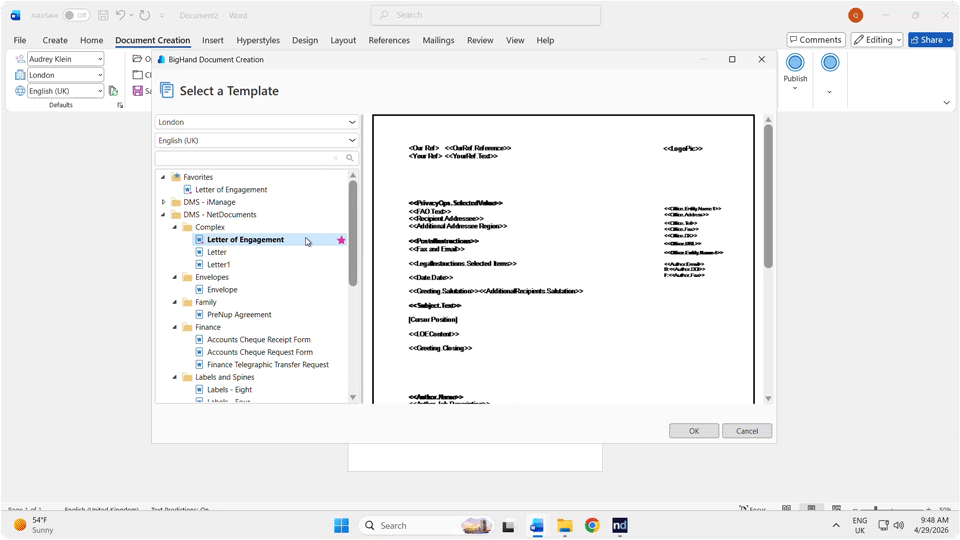The width and height of the screenshot is (960, 540).
Task: Expand the DMS - iManage folder
Action: [163, 202]
